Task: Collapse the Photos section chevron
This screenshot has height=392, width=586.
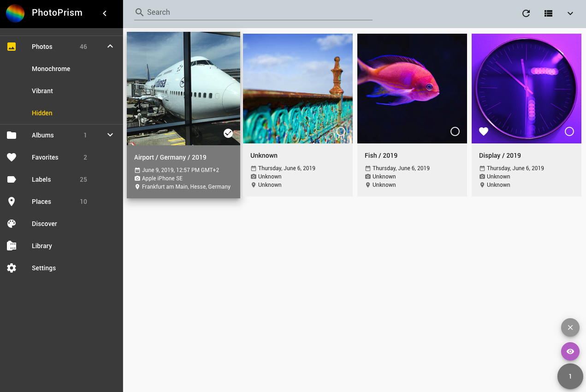Action: coord(110,46)
